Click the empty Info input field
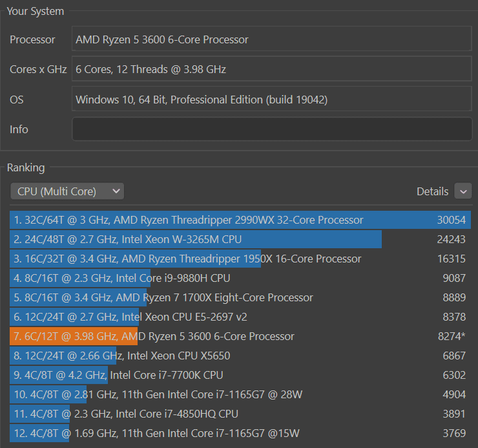The image size is (478, 448). point(272,129)
